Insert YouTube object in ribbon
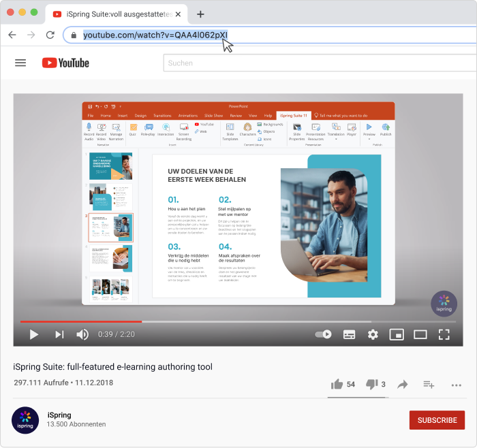Viewport: 477px width, 448px height. (x=204, y=125)
